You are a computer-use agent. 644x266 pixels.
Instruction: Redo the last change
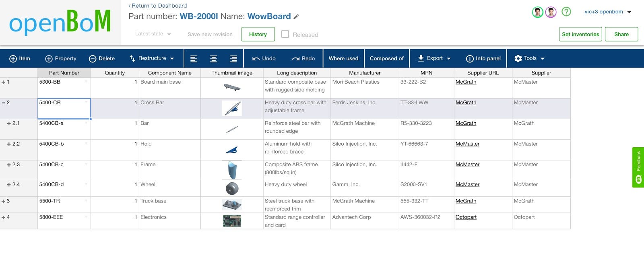click(303, 58)
